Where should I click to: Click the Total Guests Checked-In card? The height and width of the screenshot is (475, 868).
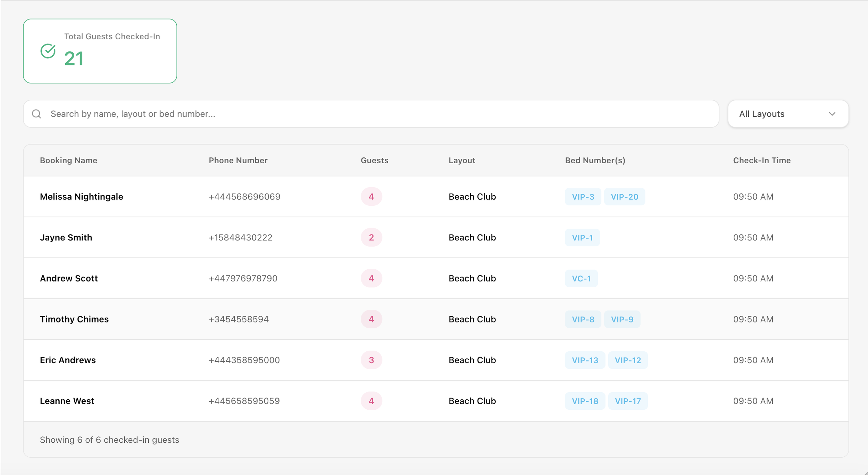tap(100, 51)
